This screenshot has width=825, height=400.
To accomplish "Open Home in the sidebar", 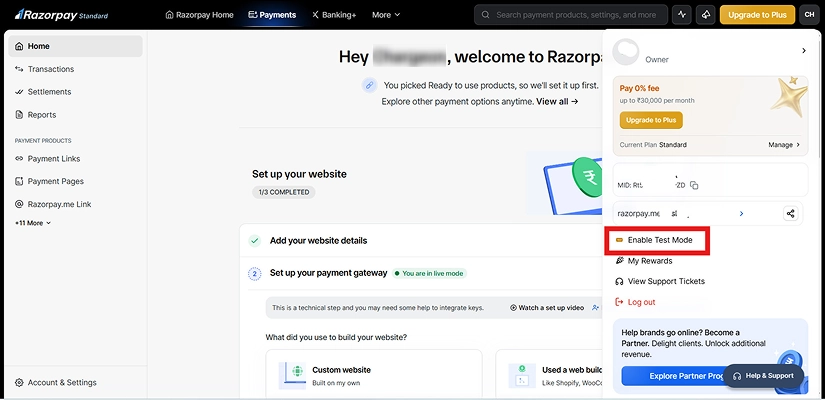I will [75, 46].
